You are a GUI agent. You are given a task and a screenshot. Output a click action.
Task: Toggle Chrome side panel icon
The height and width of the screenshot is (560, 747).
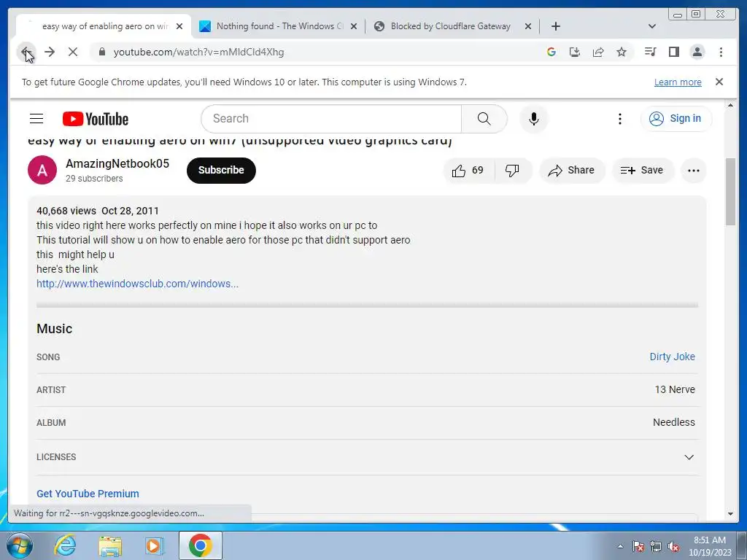tap(673, 52)
